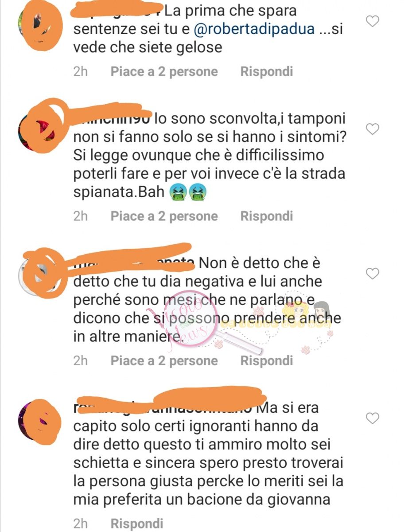The height and width of the screenshot is (532, 404).
Task: Reply to the 'bacione da giovanna' comment
Action: [x=137, y=524]
